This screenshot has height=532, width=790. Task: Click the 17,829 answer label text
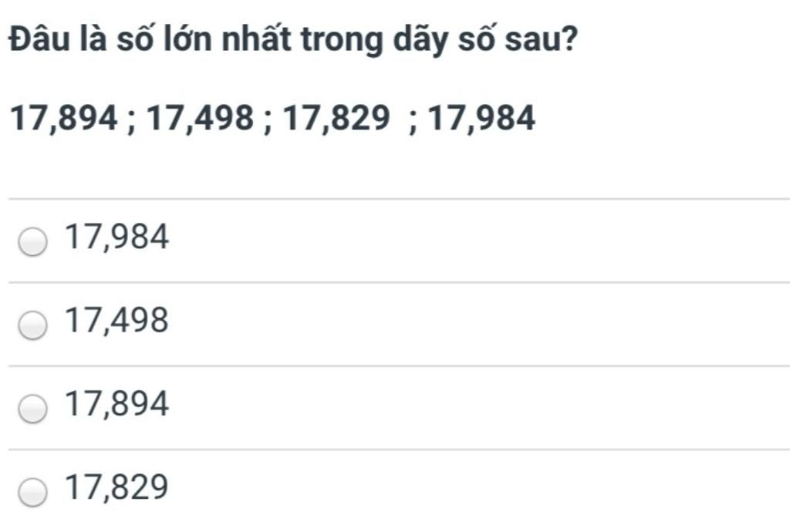point(117,487)
